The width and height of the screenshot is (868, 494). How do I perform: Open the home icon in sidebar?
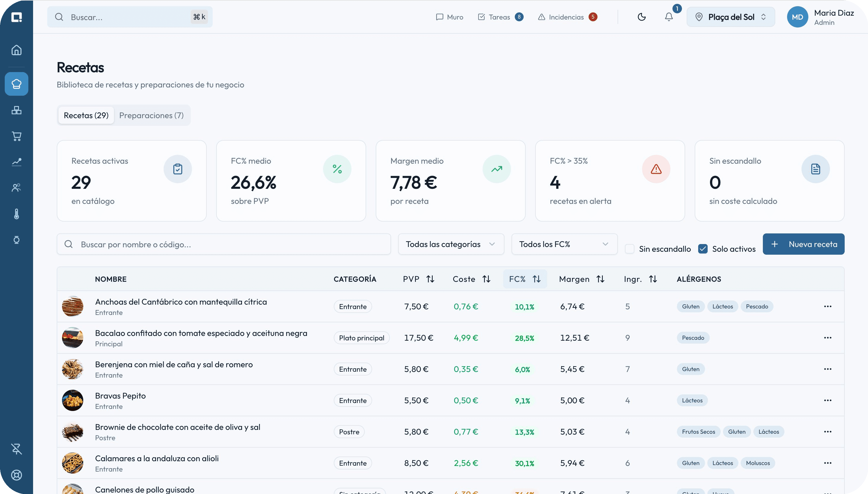coord(16,50)
